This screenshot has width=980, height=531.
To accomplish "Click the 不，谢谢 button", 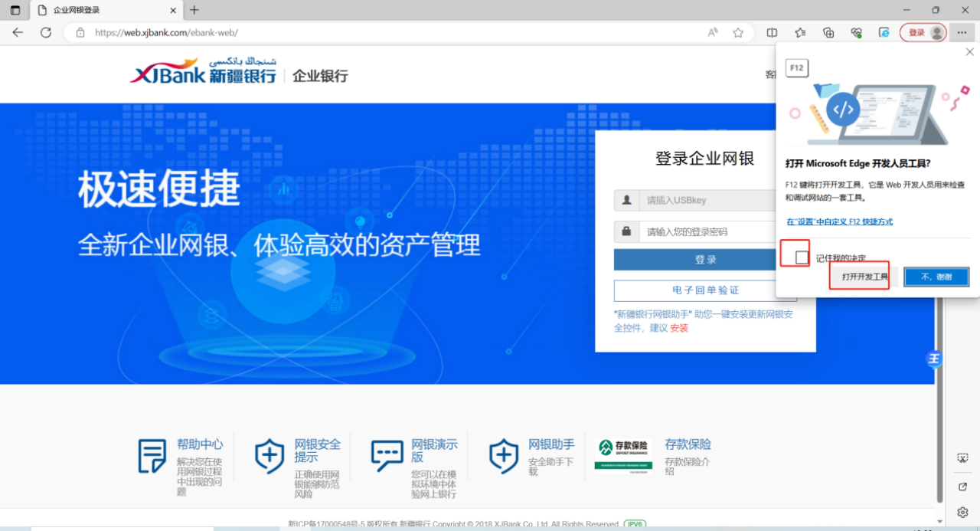I will pyautogui.click(x=936, y=277).
